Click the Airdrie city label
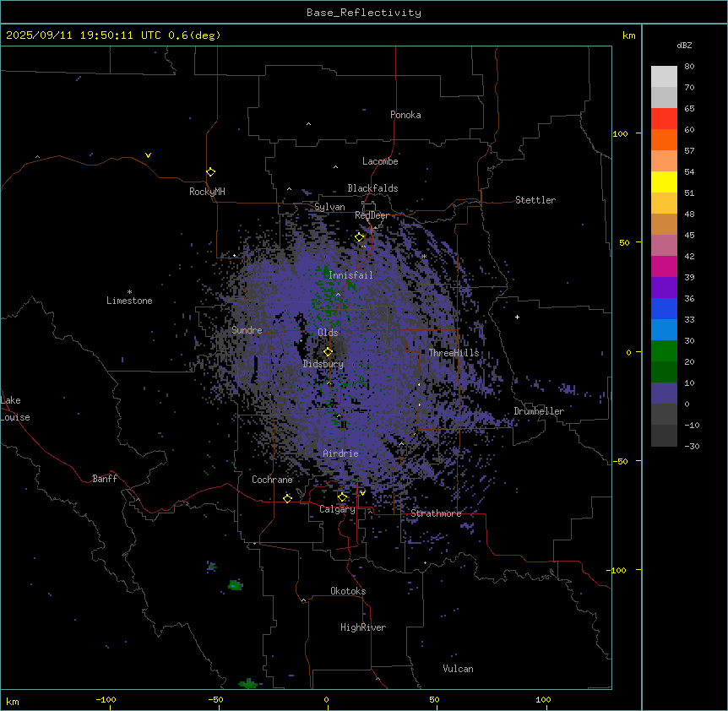 point(340,453)
